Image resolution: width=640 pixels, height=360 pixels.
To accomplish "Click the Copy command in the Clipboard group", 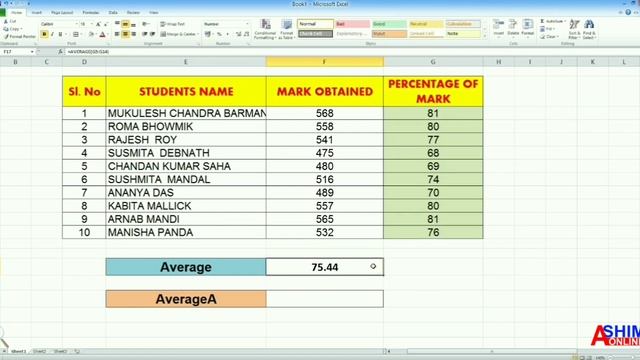I will (12, 29).
